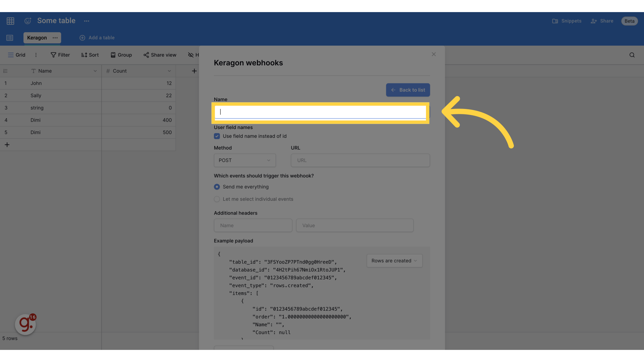Click Share view
The image size is (644, 362).
coord(160,55)
